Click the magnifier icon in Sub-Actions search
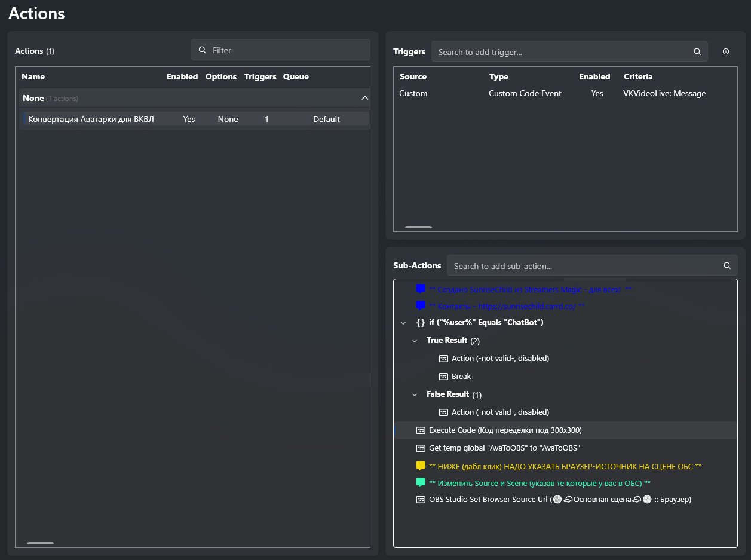751x560 pixels. pyautogui.click(x=727, y=266)
